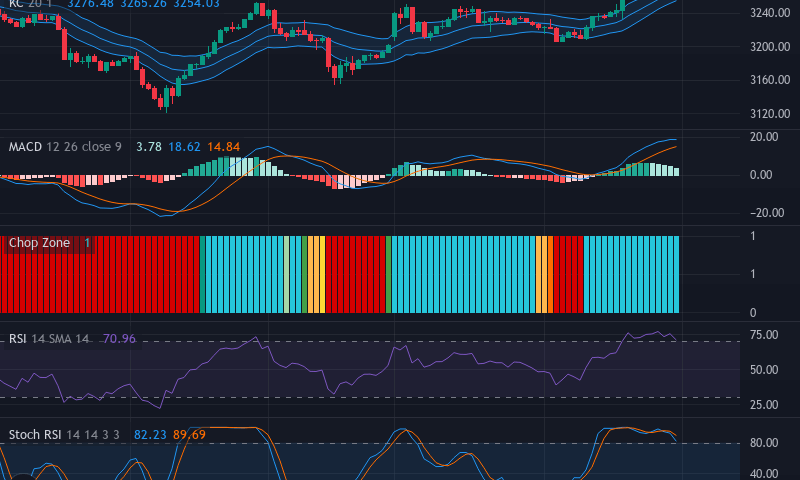Click Chop Zone legend value 1
Viewport: 800px width, 480px height.
[x=87, y=243]
